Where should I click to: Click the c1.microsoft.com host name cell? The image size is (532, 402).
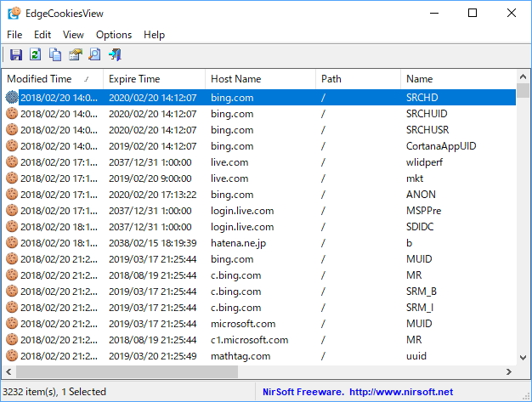[x=249, y=340]
